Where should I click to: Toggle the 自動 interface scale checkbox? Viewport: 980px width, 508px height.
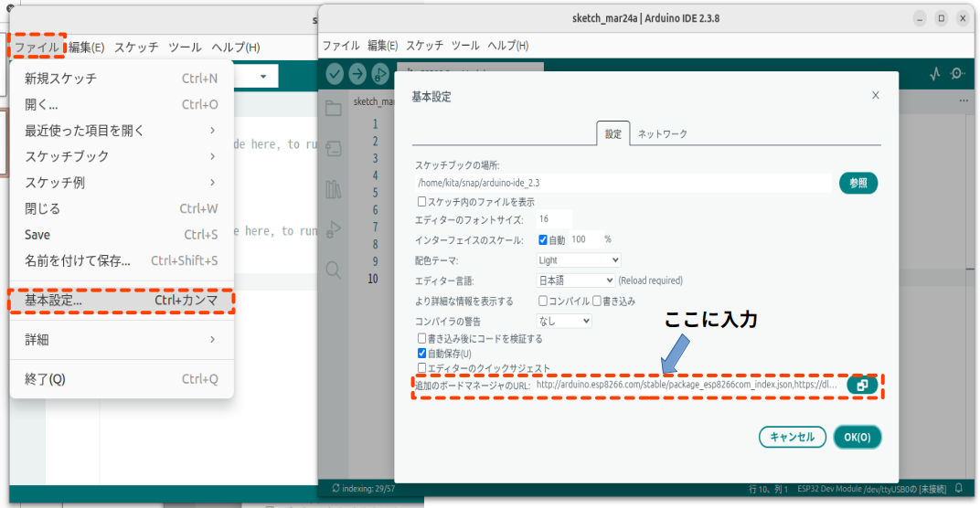[542, 239]
